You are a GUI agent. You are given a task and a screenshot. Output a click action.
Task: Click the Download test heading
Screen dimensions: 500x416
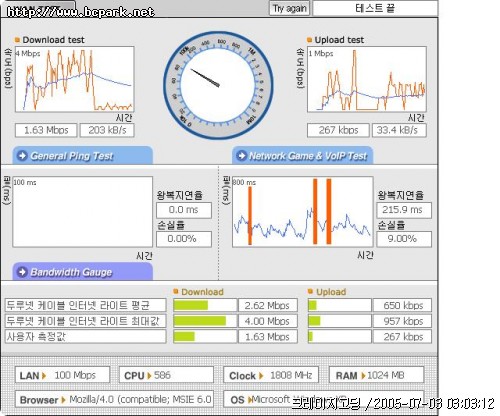(x=53, y=40)
